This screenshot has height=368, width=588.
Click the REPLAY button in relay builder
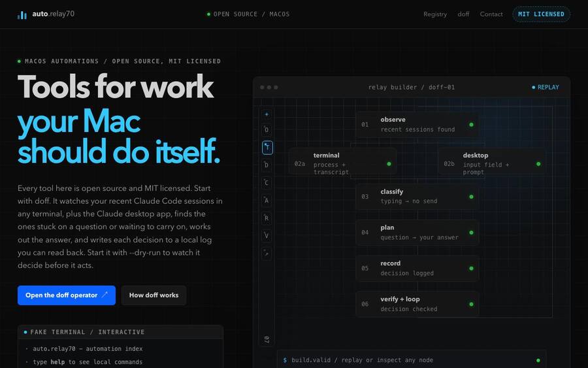click(x=546, y=87)
